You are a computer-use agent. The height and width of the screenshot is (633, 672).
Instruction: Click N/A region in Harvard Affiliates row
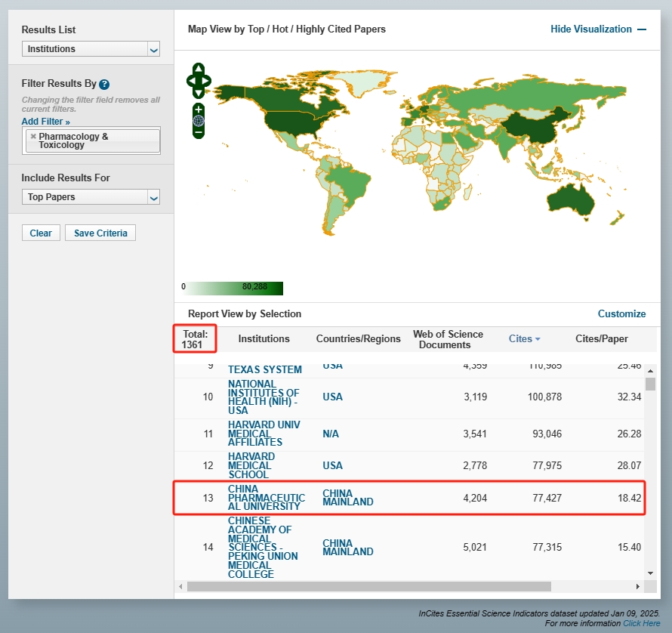click(x=331, y=434)
